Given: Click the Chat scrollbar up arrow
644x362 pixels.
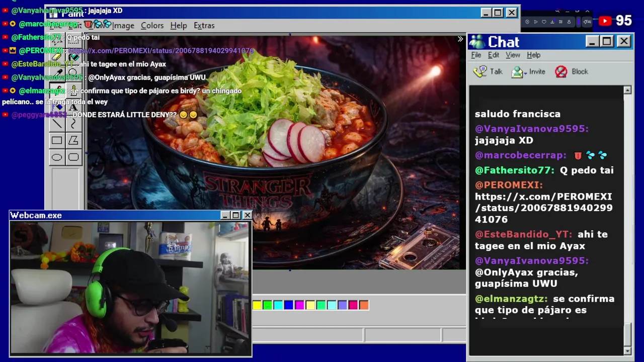Looking at the screenshot, I should tap(627, 90).
